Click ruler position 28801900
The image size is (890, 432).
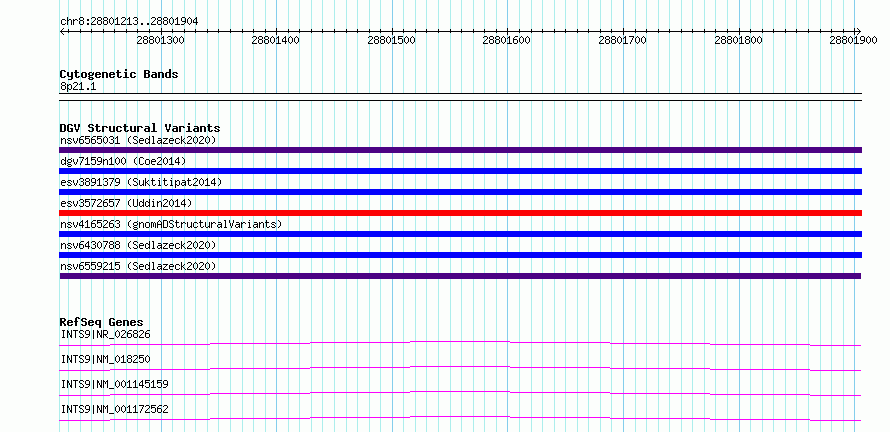[x=854, y=41]
